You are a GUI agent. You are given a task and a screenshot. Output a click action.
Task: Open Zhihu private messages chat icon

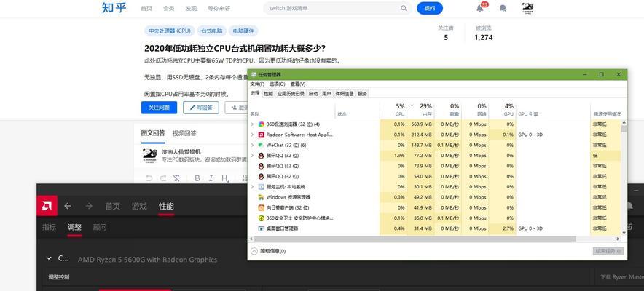coord(503,8)
